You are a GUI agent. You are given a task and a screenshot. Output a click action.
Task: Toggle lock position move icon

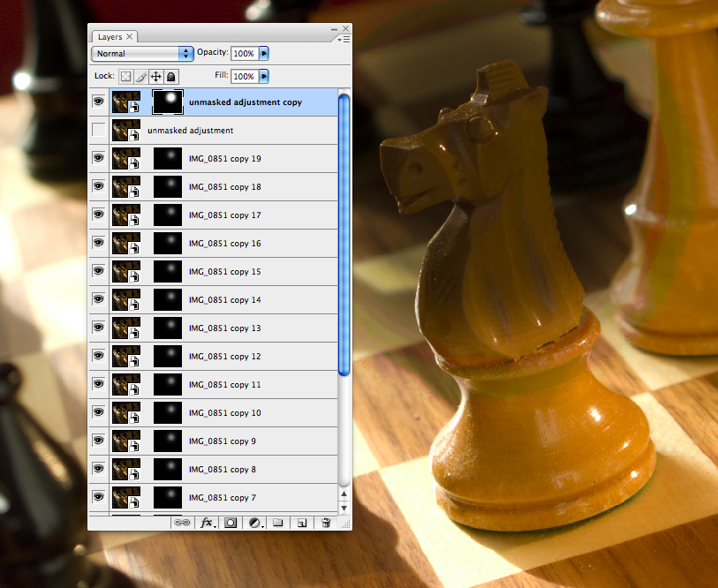(x=155, y=77)
